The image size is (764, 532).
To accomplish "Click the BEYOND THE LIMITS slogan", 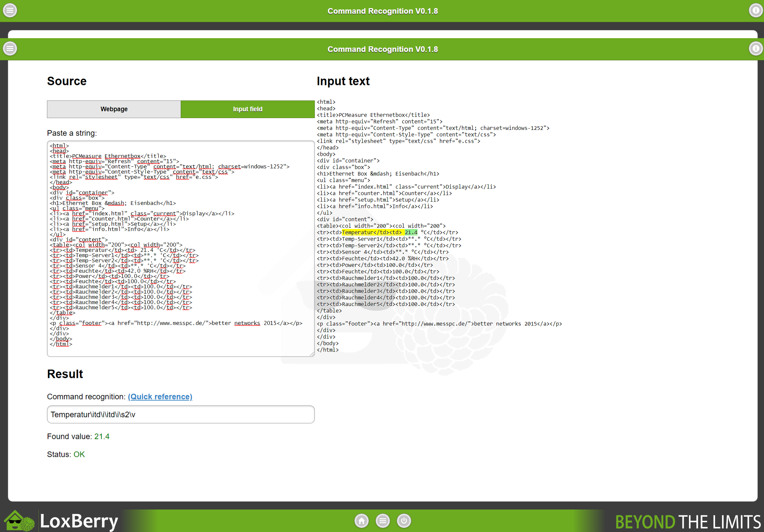I will coord(687,522).
